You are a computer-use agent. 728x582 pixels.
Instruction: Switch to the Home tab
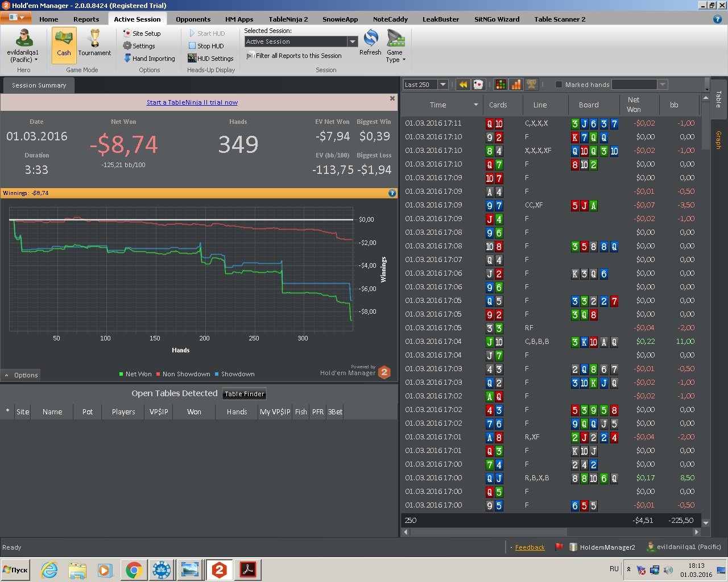49,19
